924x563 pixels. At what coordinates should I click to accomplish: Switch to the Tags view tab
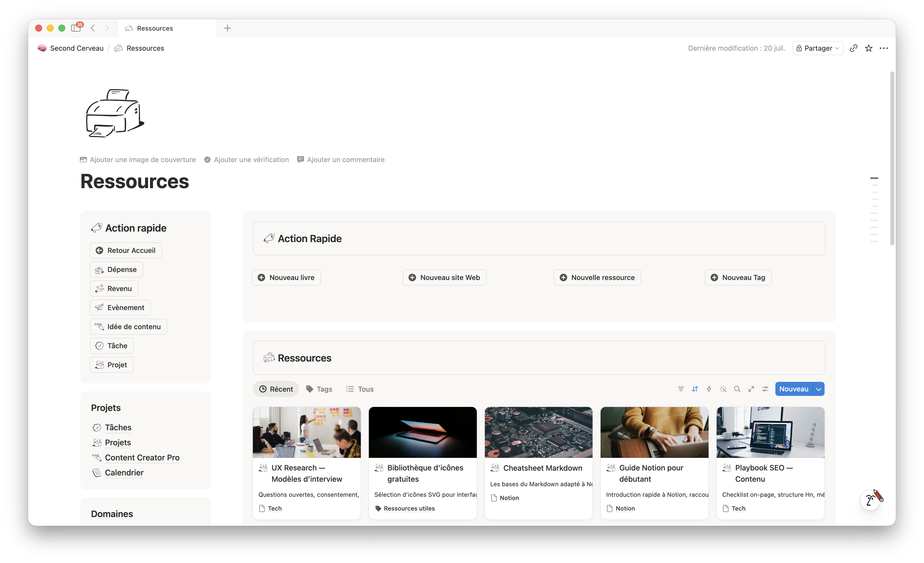tap(319, 389)
